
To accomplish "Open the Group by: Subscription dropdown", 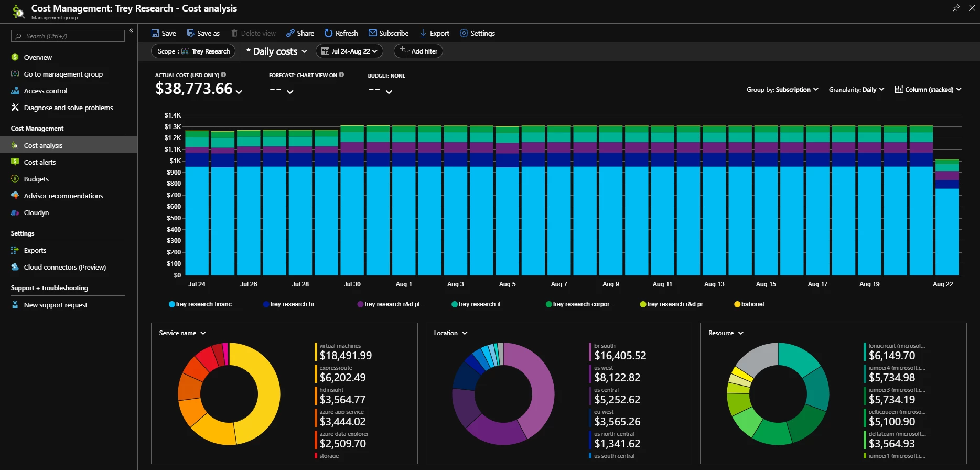I will (x=782, y=90).
